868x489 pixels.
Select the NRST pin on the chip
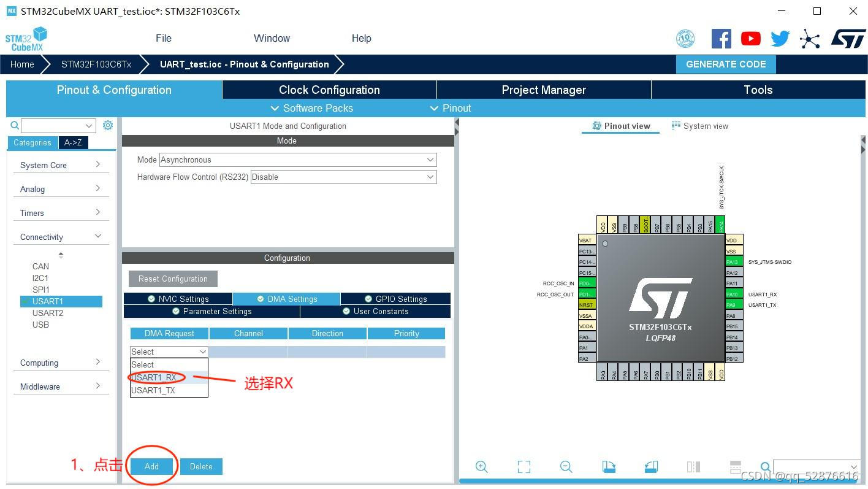pos(587,305)
